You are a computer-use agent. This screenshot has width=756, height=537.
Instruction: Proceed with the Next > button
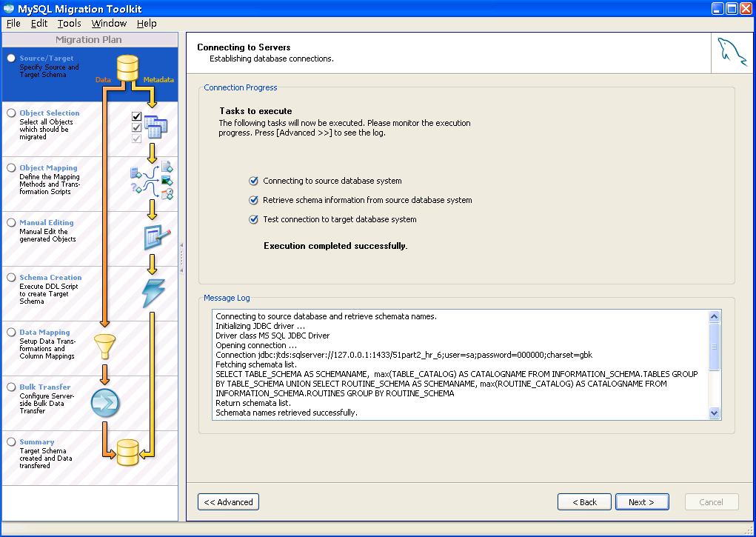(x=642, y=501)
